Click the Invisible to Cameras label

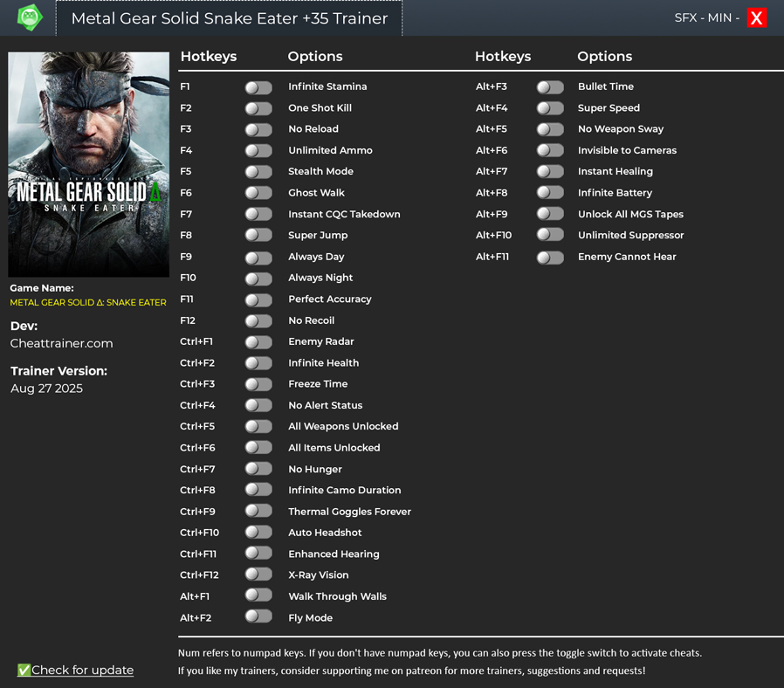pos(627,150)
